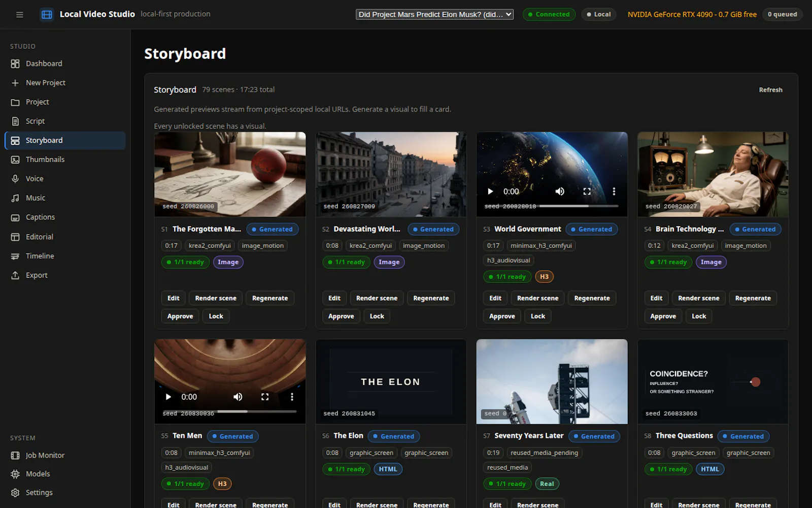This screenshot has width=812, height=508.
Task: Click the S8 Three Questions title
Action: coord(684,436)
